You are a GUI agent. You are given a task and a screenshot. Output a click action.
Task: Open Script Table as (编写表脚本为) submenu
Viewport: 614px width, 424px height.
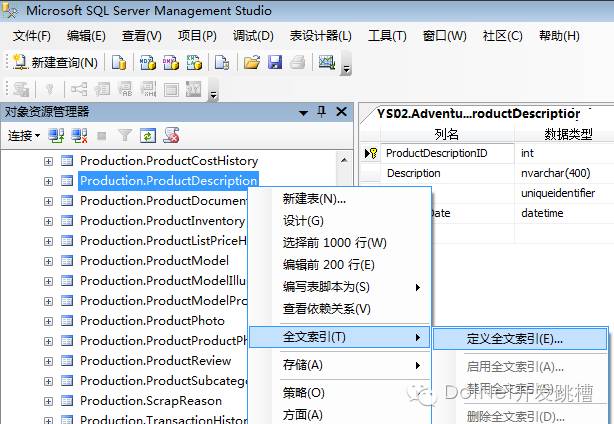340,287
